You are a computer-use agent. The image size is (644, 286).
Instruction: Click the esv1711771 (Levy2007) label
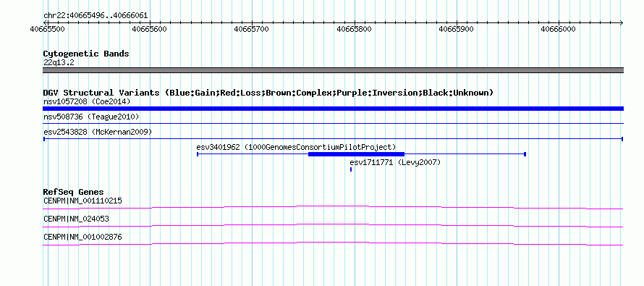(395, 162)
